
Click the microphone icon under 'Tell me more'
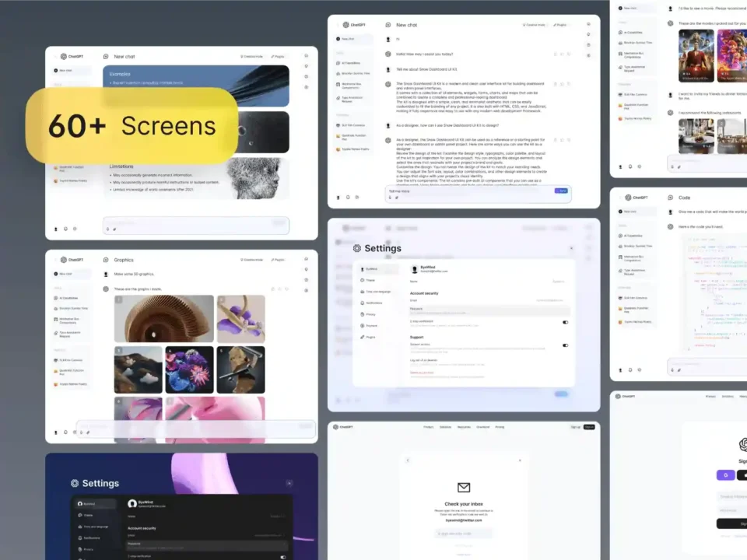[x=390, y=198]
